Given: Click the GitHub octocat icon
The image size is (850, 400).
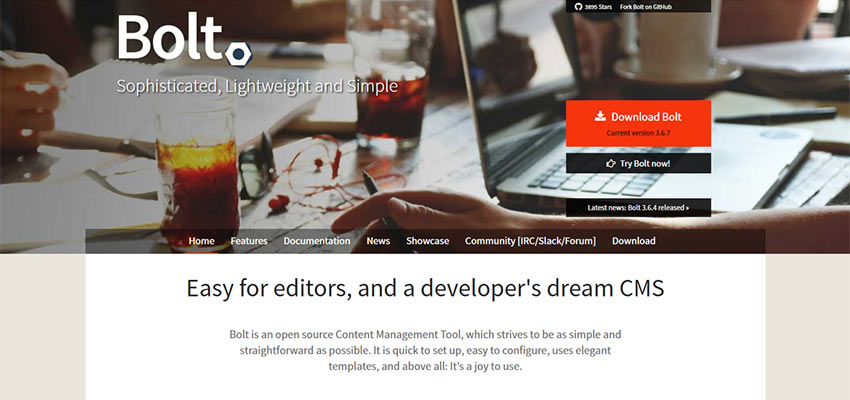Looking at the screenshot, I should click(577, 7).
